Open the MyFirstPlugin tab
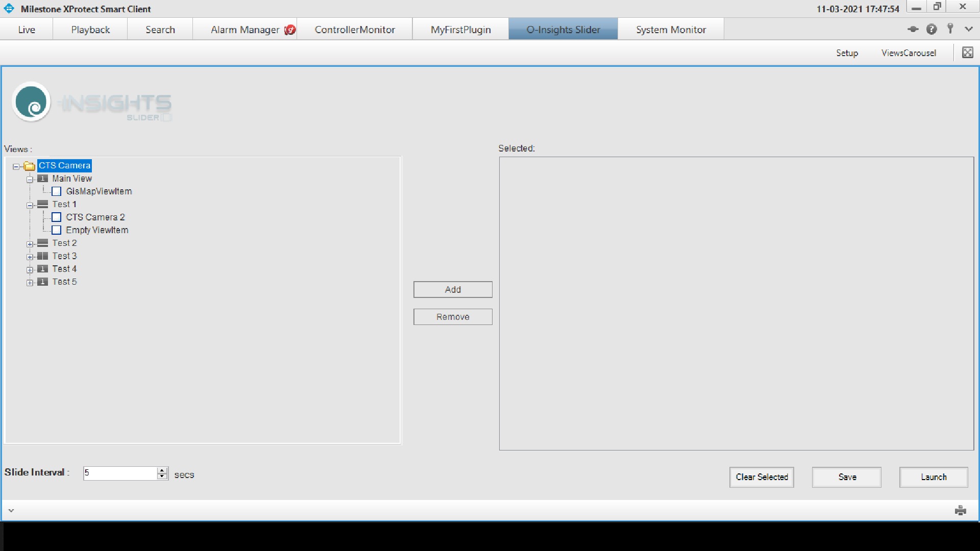Viewport: 980px width, 551px height. [x=460, y=30]
